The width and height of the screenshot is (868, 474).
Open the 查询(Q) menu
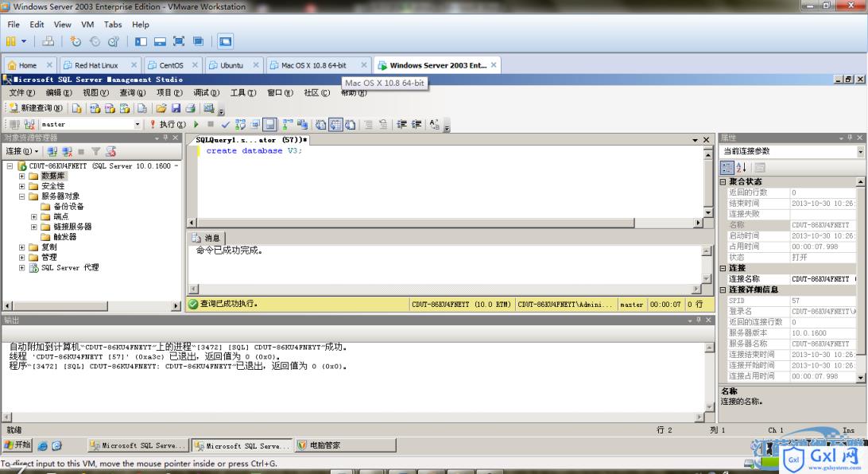tap(132, 93)
